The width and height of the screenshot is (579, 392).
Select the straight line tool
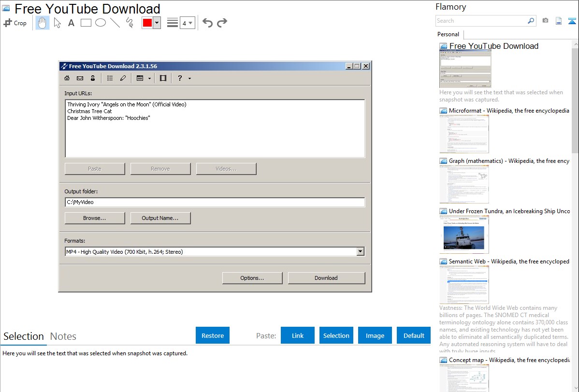115,23
